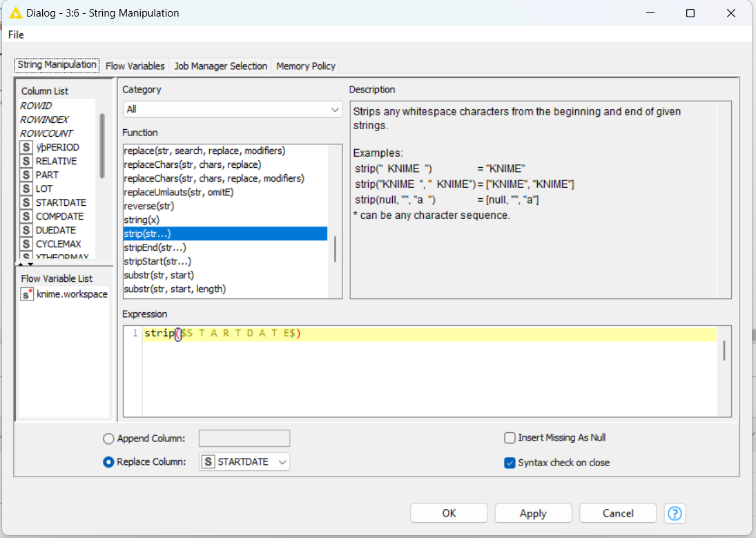Click the panel collapse arrows below Column List
The width and height of the screenshot is (756, 538).
[x=25, y=264]
